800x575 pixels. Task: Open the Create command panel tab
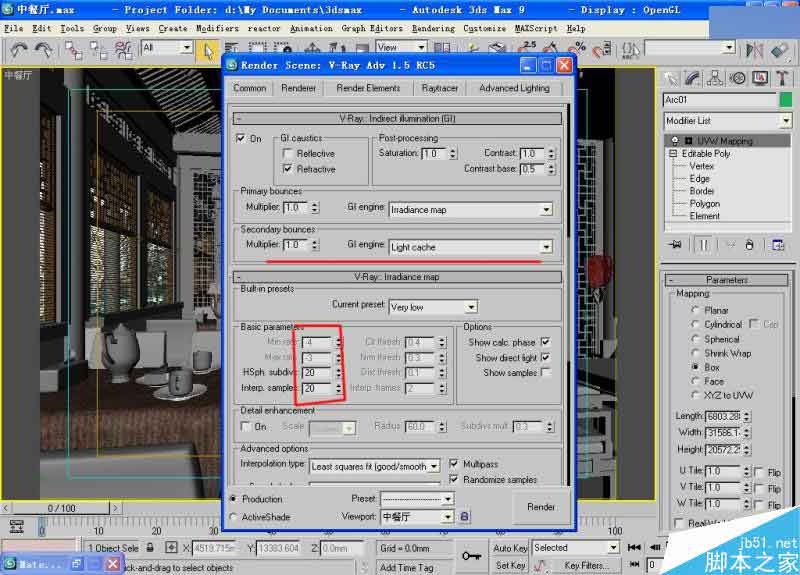(x=674, y=78)
